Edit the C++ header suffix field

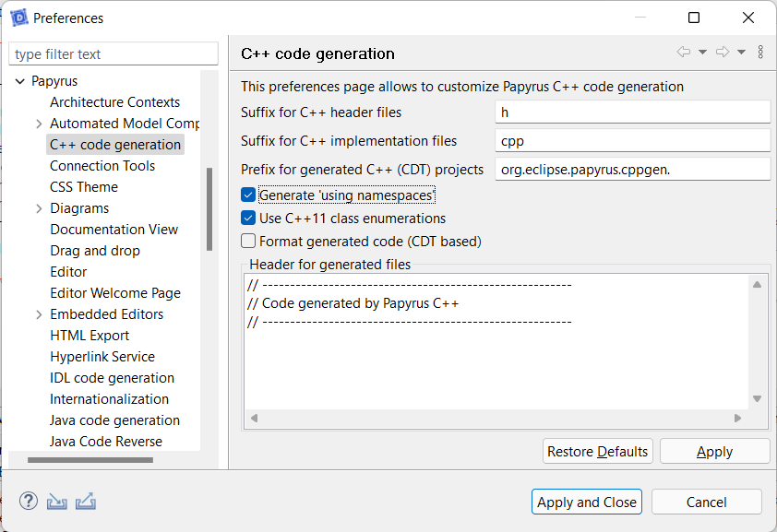[x=633, y=112]
